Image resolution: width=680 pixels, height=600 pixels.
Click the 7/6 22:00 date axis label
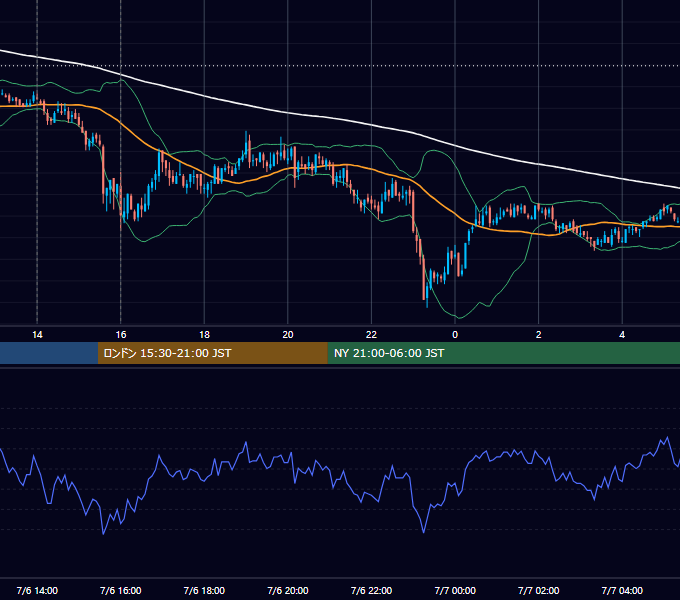[371, 590]
